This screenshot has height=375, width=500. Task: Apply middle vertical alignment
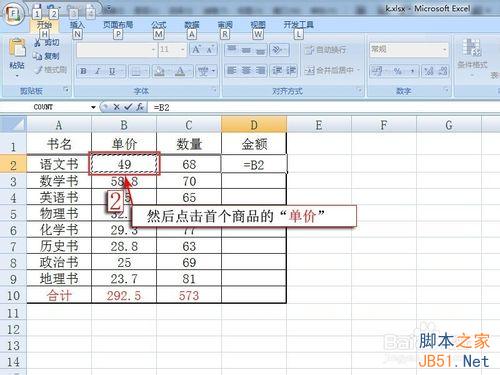[246, 50]
